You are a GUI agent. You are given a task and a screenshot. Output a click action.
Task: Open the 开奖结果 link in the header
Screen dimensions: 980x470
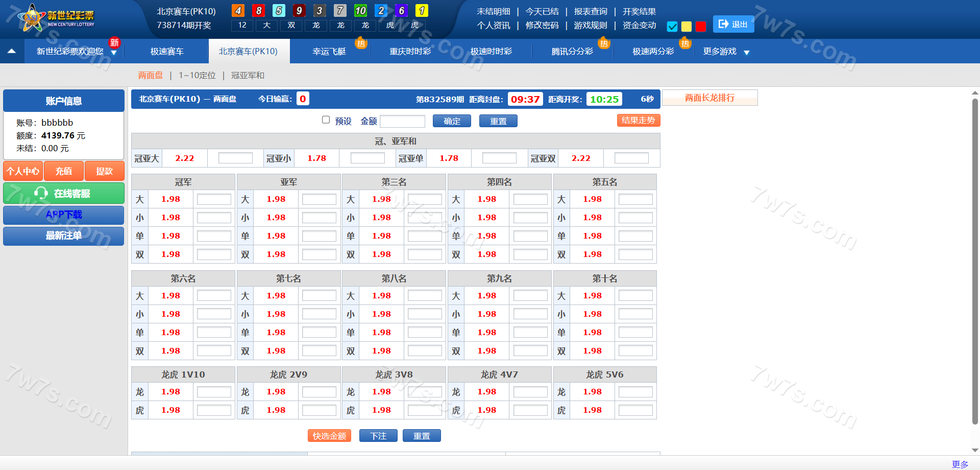point(639,11)
